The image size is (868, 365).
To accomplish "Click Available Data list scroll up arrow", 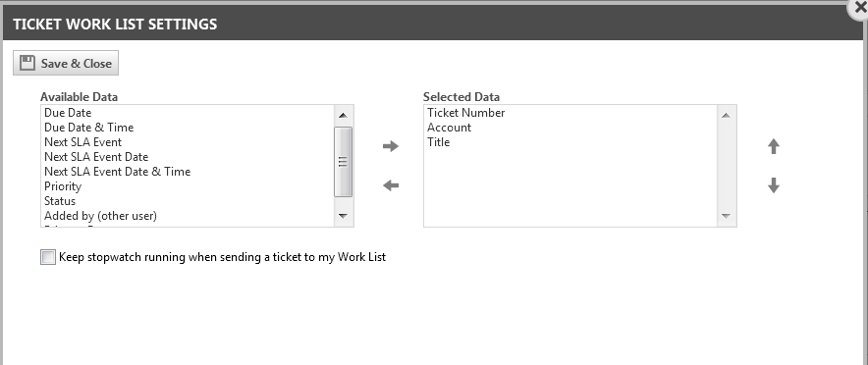I will pyautogui.click(x=343, y=115).
